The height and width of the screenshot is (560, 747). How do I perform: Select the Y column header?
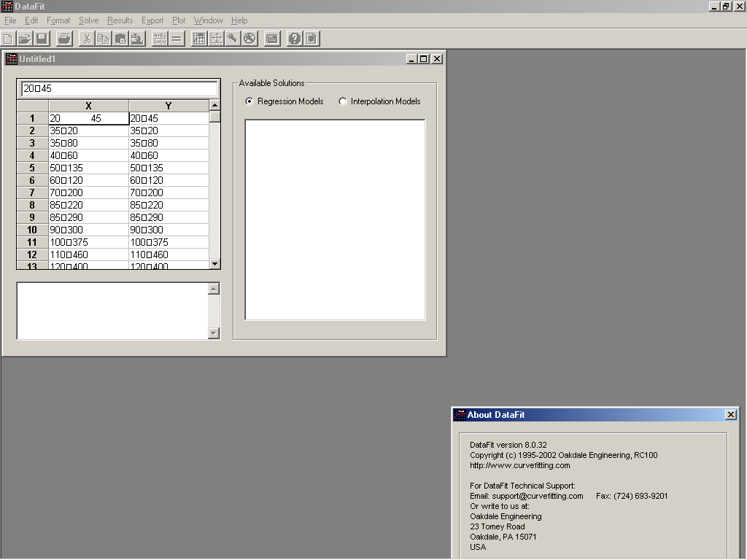click(x=169, y=106)
